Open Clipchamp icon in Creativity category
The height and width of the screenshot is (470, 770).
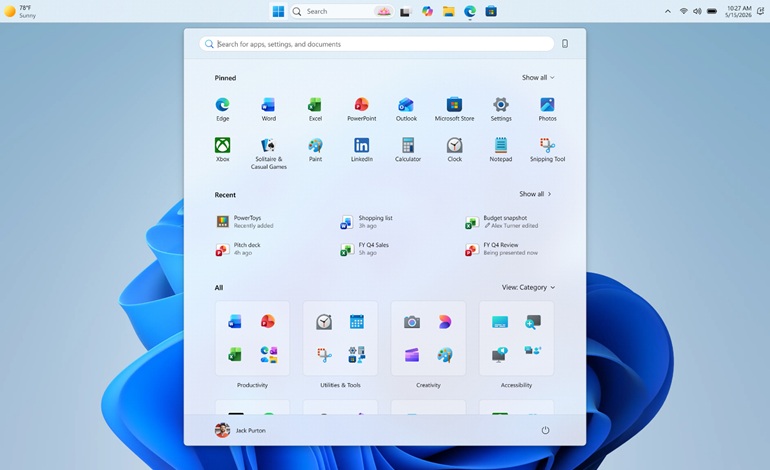[x=412, y=355]
